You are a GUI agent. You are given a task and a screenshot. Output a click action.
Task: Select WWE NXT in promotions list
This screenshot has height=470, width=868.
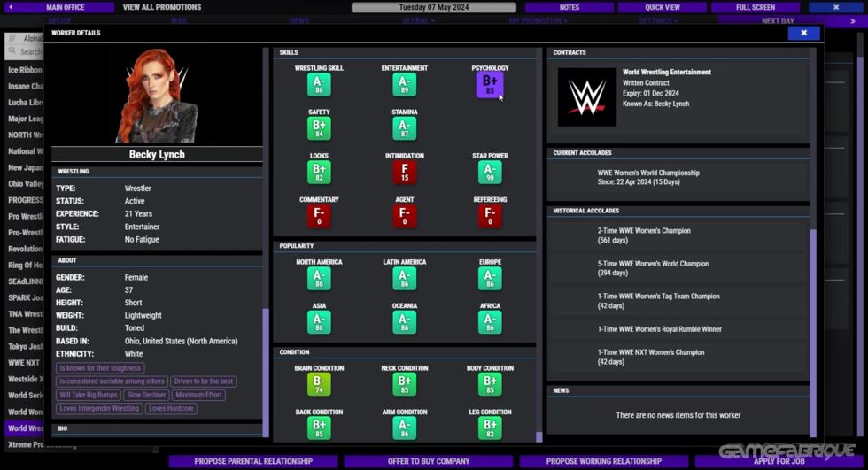pyautogui.click(x=25, y=363)
